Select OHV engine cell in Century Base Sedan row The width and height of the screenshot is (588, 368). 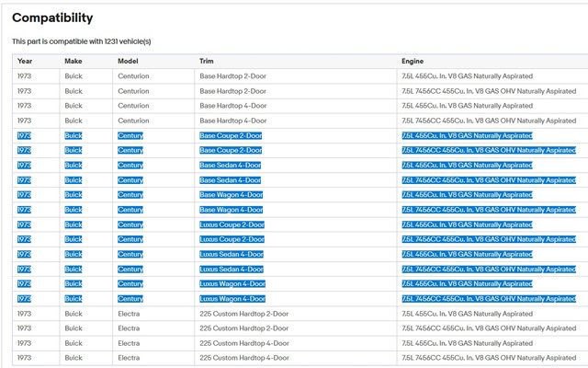489,180
